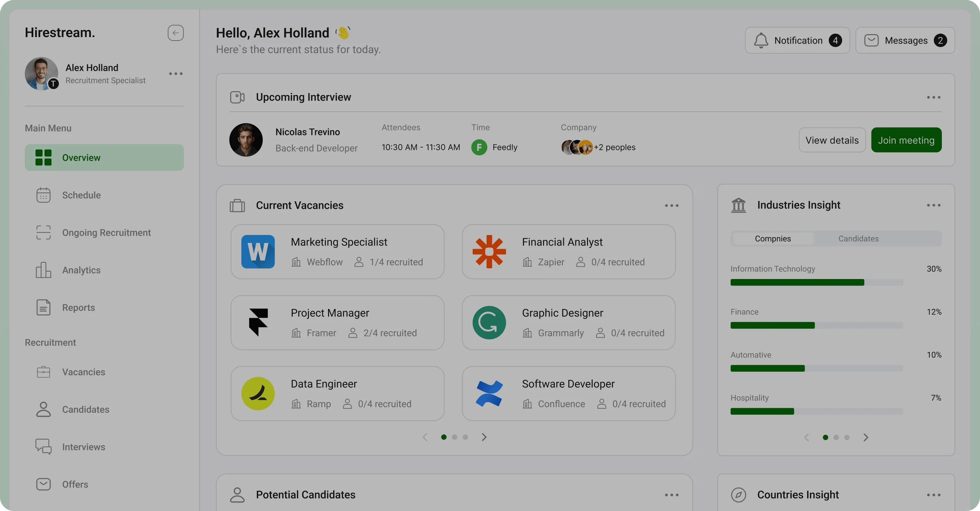Open three-dot menu beside Alex Holland profile
The height and width of the screenshot is (511, 980).
tap(176, 74)
